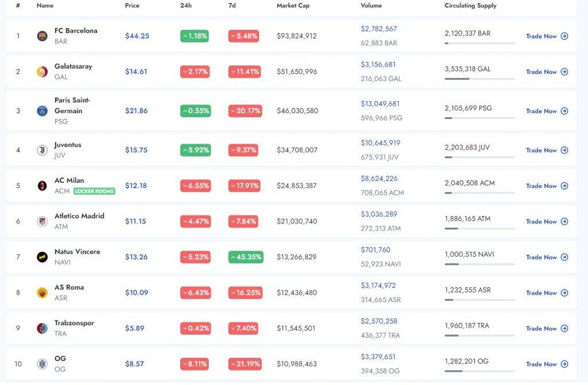This screenshot has width=588, height=385.
Task: Click the Galatasaray club logo
Action: pyautogui.click(x=42, y=72)
